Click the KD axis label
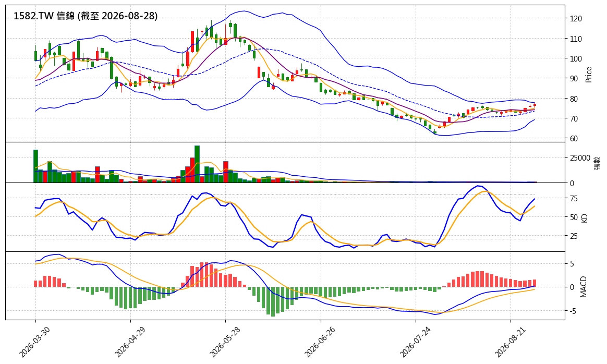Image resolution: width=607 pixels, height=364 pixels. tap(585, 217)
